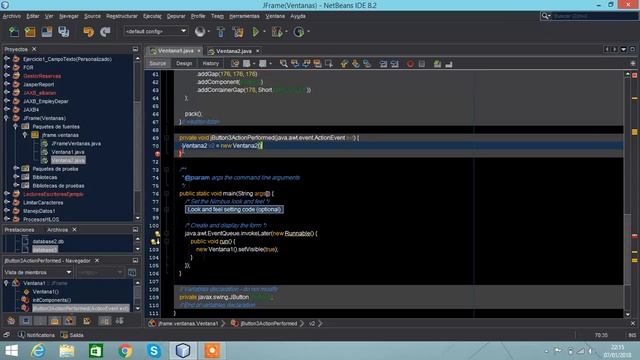Click the Internet Explorer taskbar icon
The width and height of the screenshot is (640, 360).
pos(38,351)
